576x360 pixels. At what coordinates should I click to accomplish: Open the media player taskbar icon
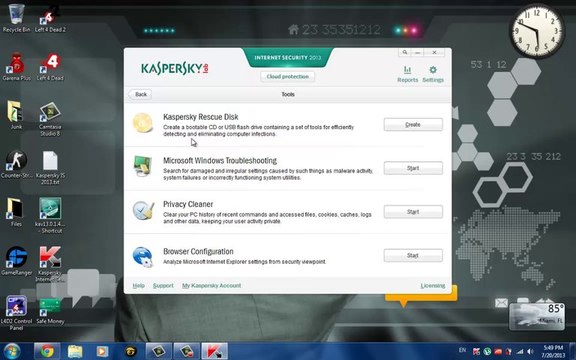pyautogui.click(x=102, y=351)
